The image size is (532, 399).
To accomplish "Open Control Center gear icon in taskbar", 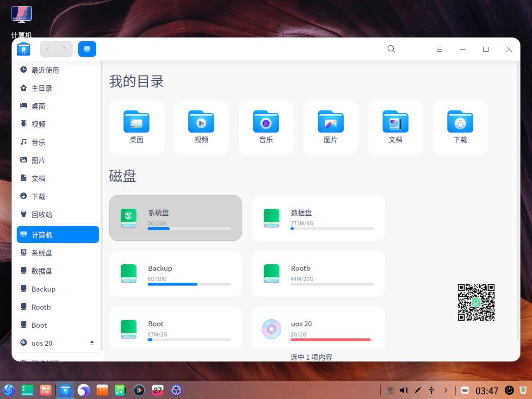I will coord(176,390).
